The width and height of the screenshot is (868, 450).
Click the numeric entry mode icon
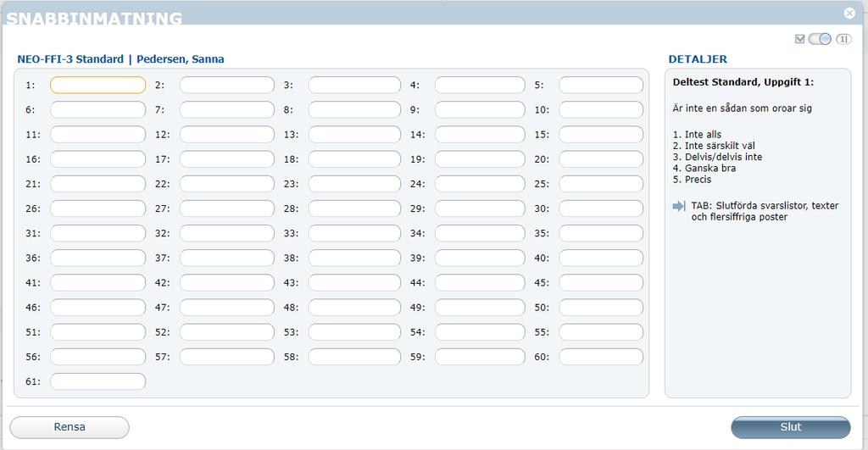click(x=843, y=39)
